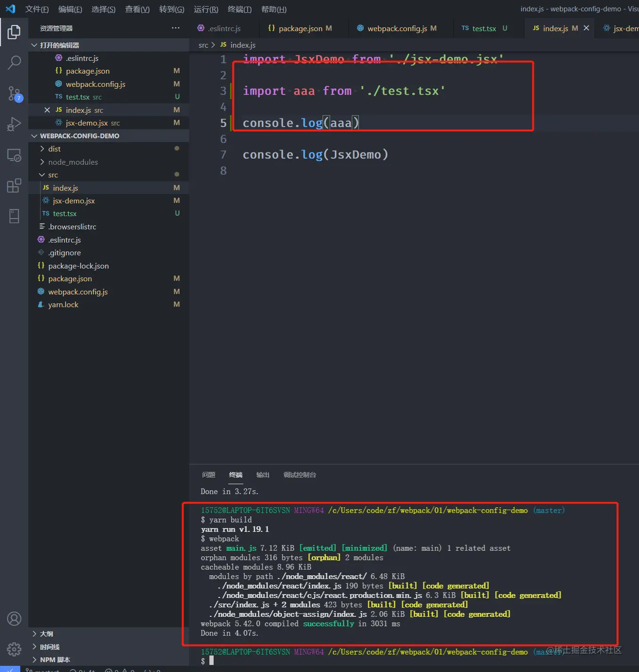Expand the 大纲 section

pos(108,634)
